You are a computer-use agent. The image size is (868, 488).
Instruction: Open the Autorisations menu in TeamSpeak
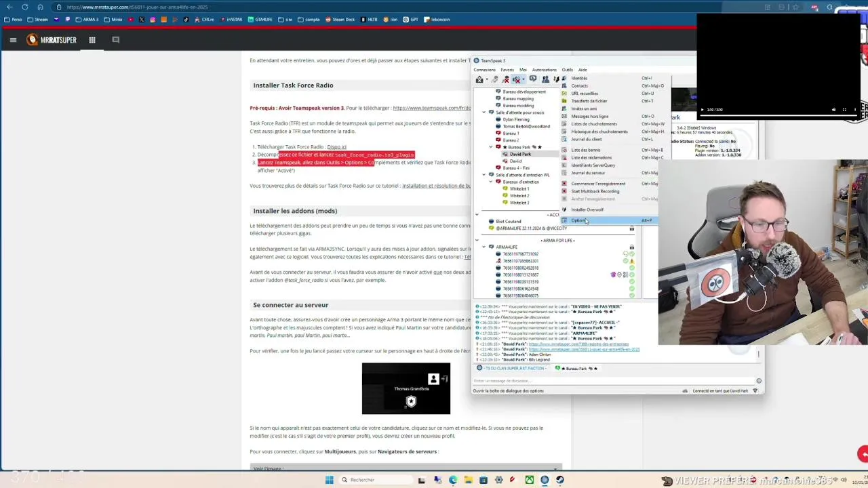[544, 70]
